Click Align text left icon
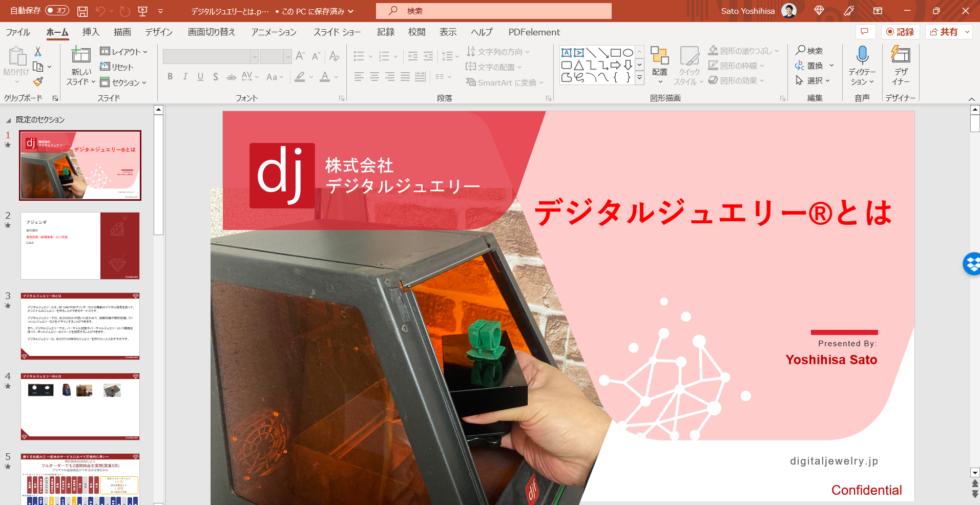Viewport: 980px width, 505px height. [359, 77]
